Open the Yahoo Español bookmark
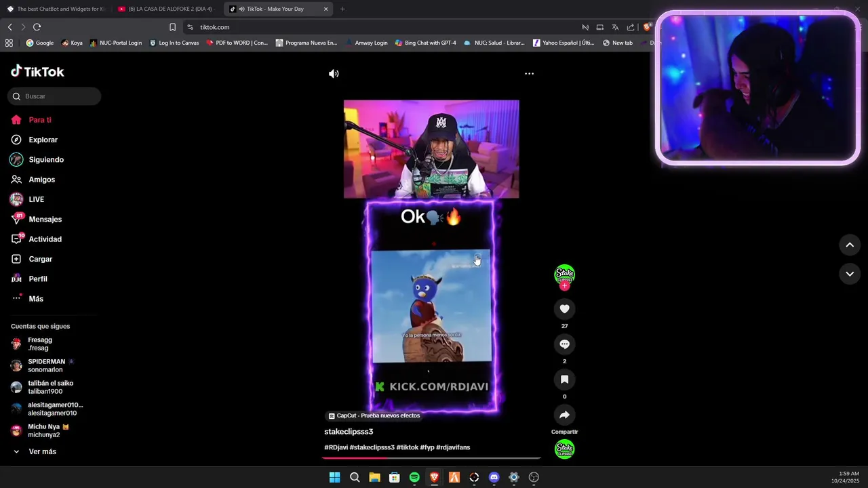868x488 pixels. tap(564, 43)
